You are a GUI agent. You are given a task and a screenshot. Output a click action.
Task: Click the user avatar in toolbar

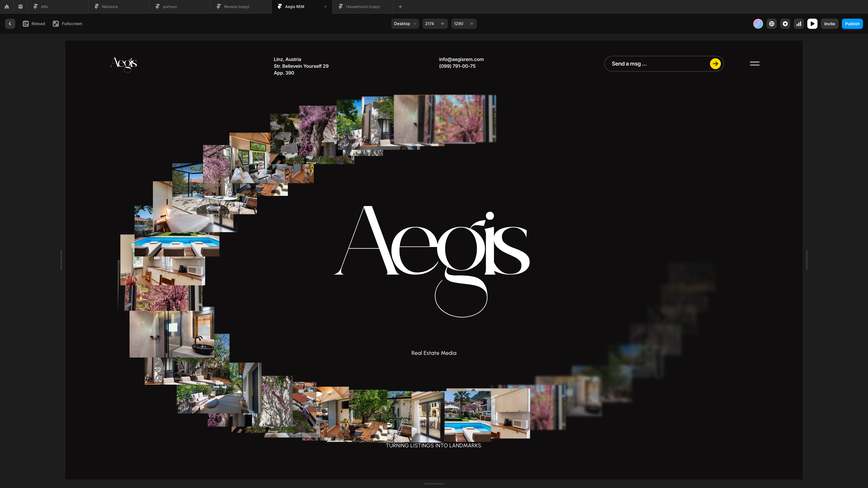758,24
